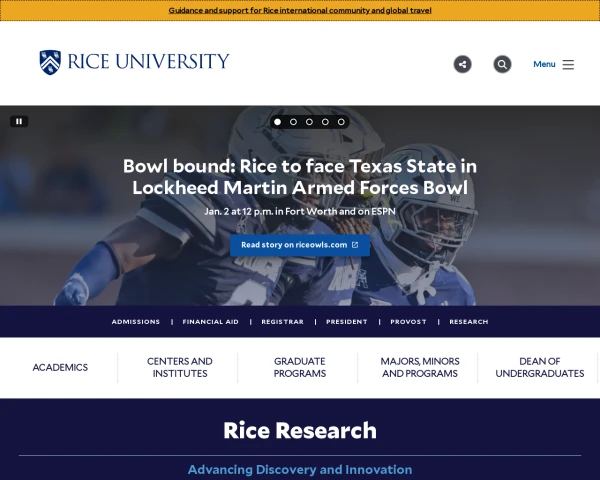Select the first carousel slide dot

277,121
